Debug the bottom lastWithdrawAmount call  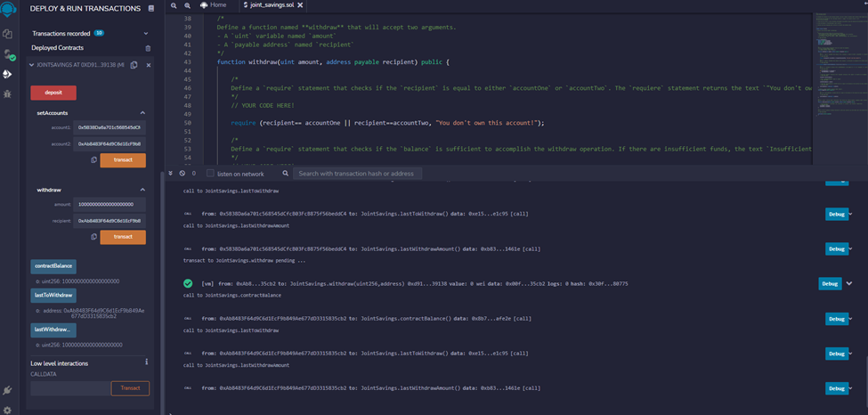click(837, 388)
